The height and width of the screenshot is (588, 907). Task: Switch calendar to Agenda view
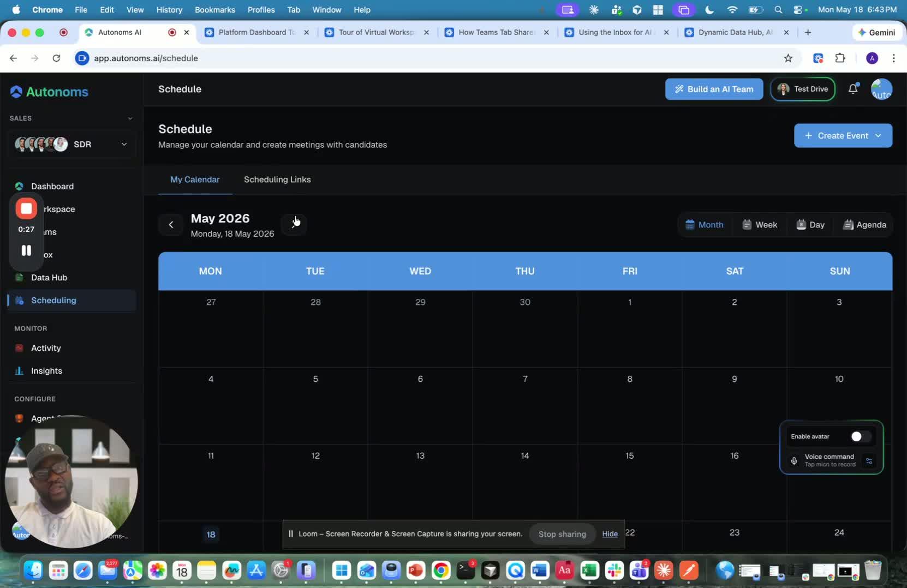click(x=864, y=225)
